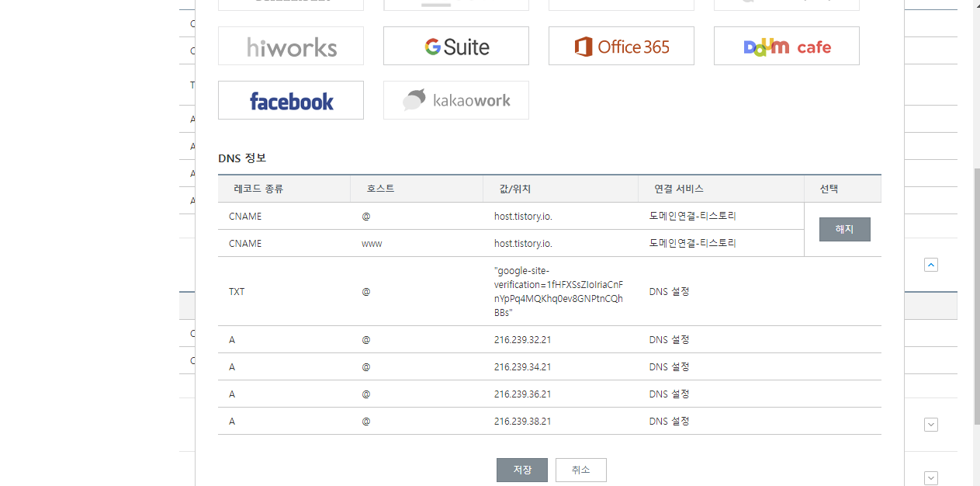
Task: Cancel with the 취소 button
Action: [x=581, y=470]
